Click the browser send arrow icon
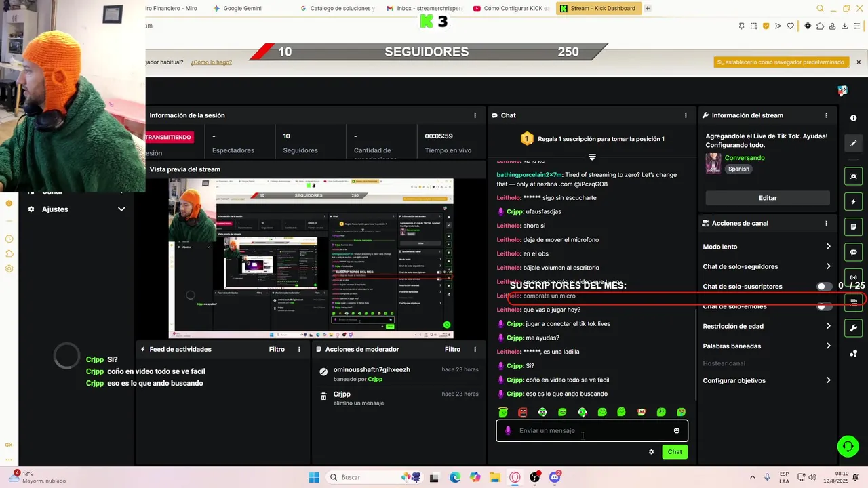Image resolution: width=868 pixels, height=488 pixels. (778, 26)
